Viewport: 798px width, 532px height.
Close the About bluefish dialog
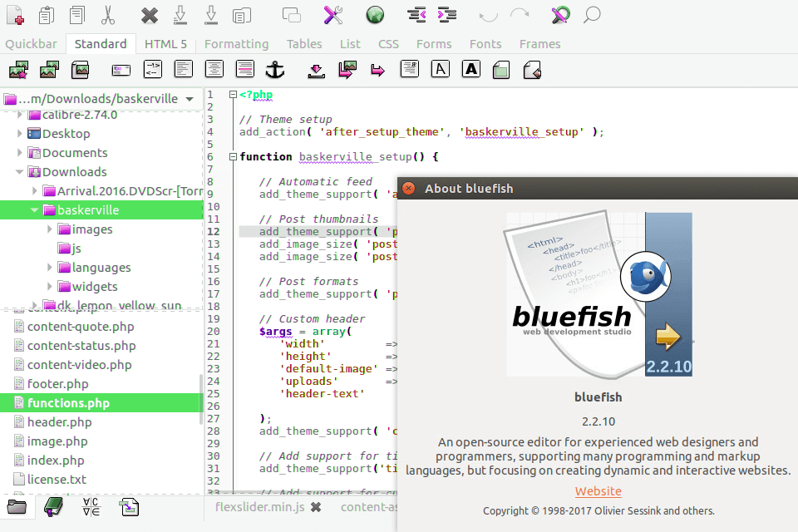[x=408, y=189]
